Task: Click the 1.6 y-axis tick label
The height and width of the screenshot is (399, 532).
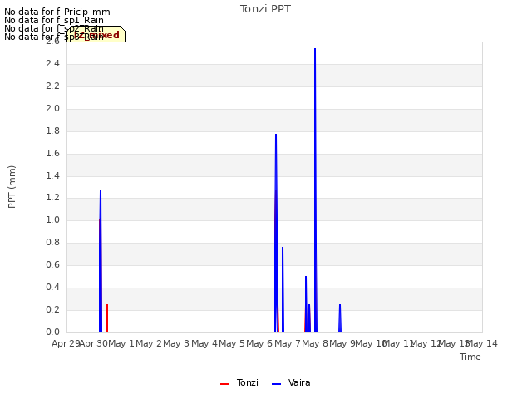Action: pos(52,153)
